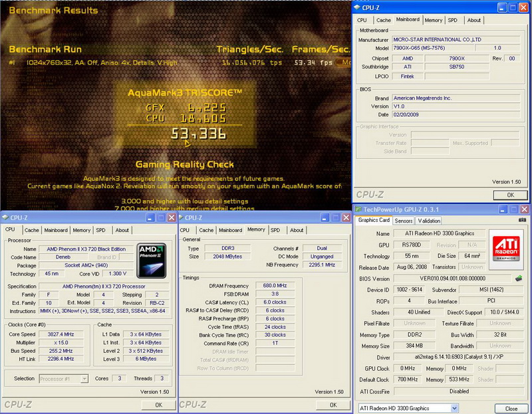532x414 pixels.
Task: Open the Mainboard tab in CPU window
Action: 56,230
